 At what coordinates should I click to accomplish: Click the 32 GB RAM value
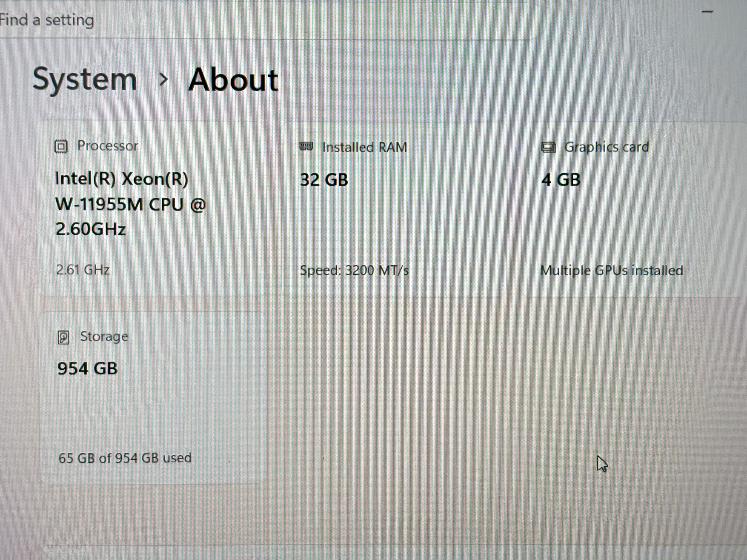click(x=324, y=180)
